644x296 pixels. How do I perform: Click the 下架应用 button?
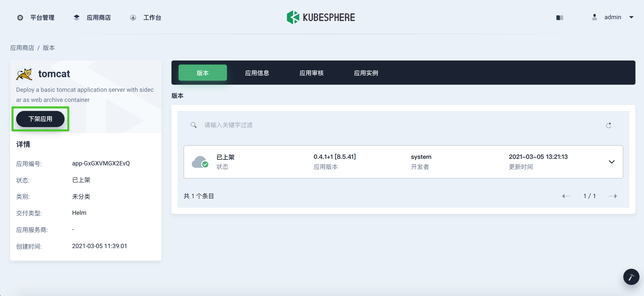pos(40,119)
